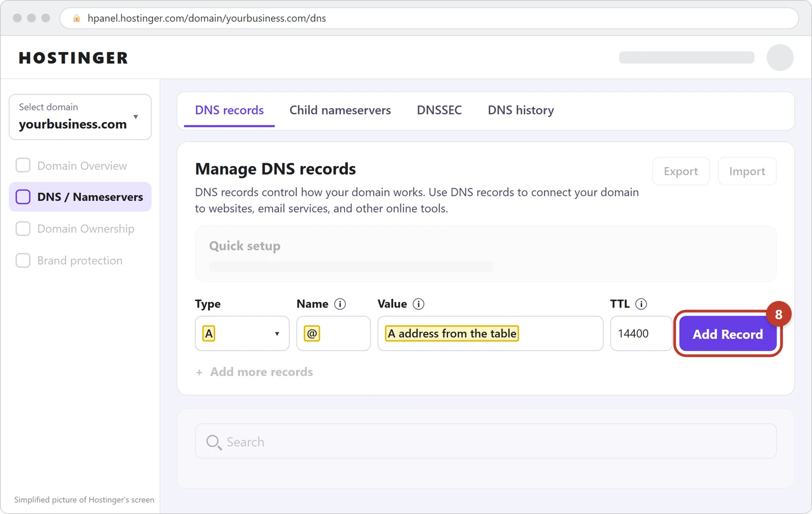Open the Domain Ownership sidebar item
Viewport: 812px width, 514px height.
coord(80,229)
